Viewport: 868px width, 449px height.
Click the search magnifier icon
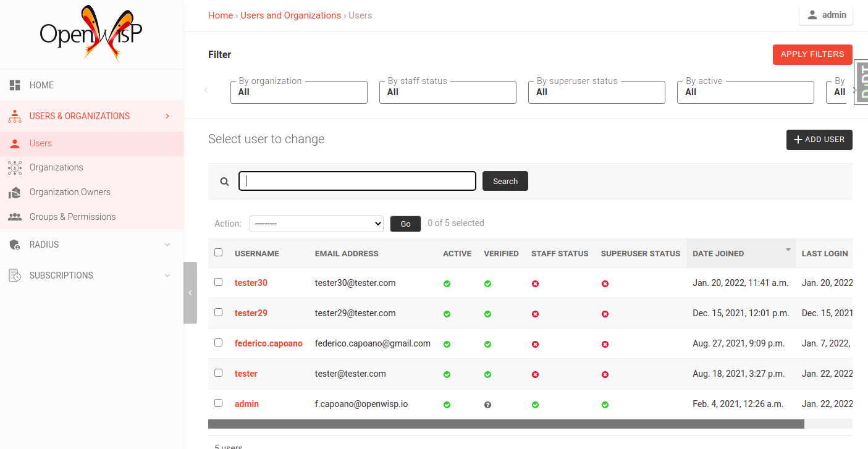(x=224, y=180)
